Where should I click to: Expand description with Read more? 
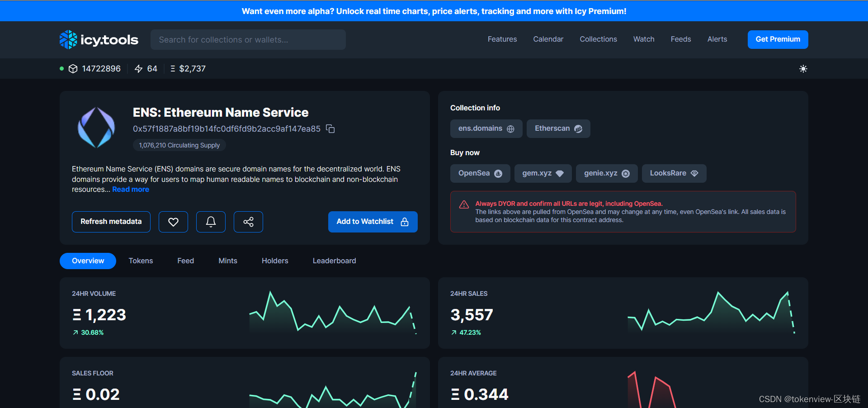click(x=131, y=190)
